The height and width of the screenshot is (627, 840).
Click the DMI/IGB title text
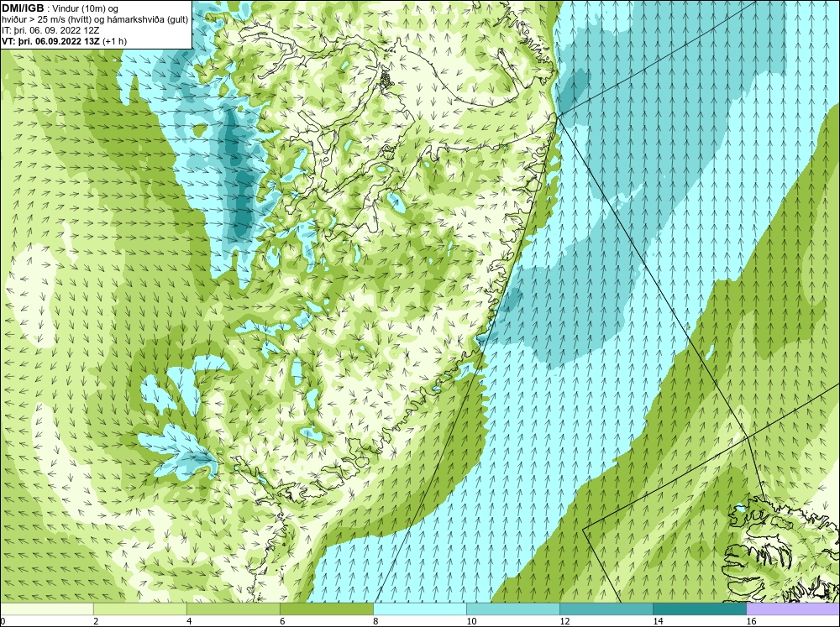[x=23, y=8]
